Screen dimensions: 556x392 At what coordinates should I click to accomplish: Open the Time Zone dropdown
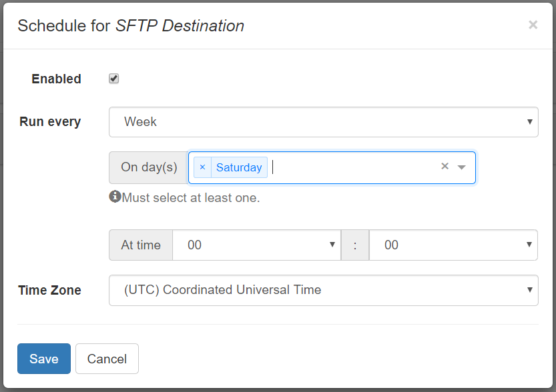pos(323,290)
